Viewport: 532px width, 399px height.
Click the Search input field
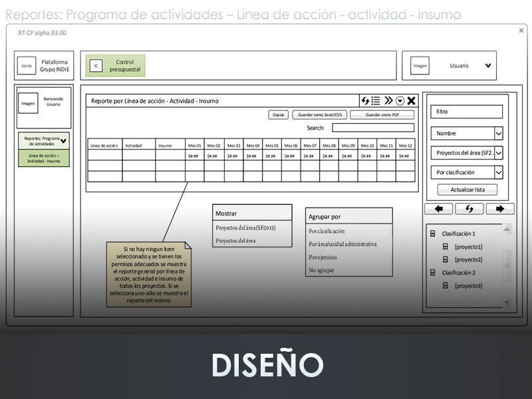coord(372,128)
